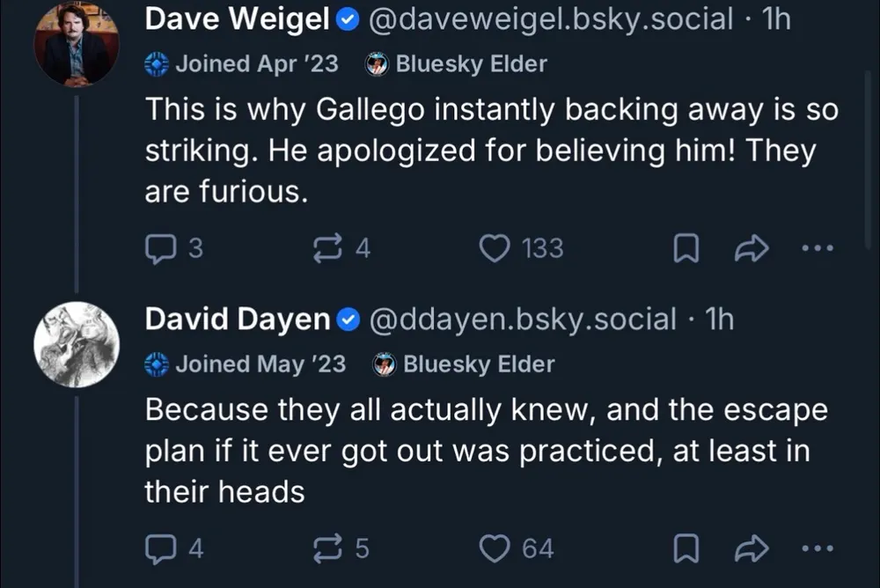Open more options on Dave Weigel's post
The width and height of the screenshot is (880, 588).
pos(818,249)
